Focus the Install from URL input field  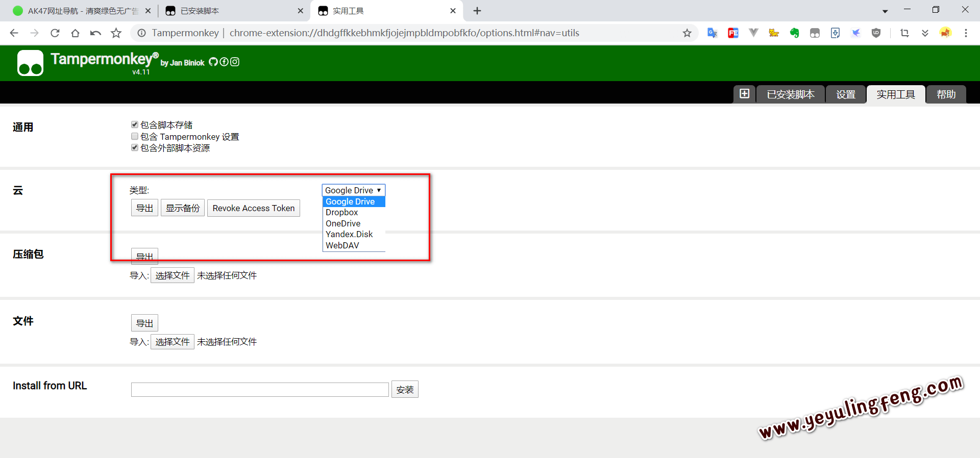260,390
